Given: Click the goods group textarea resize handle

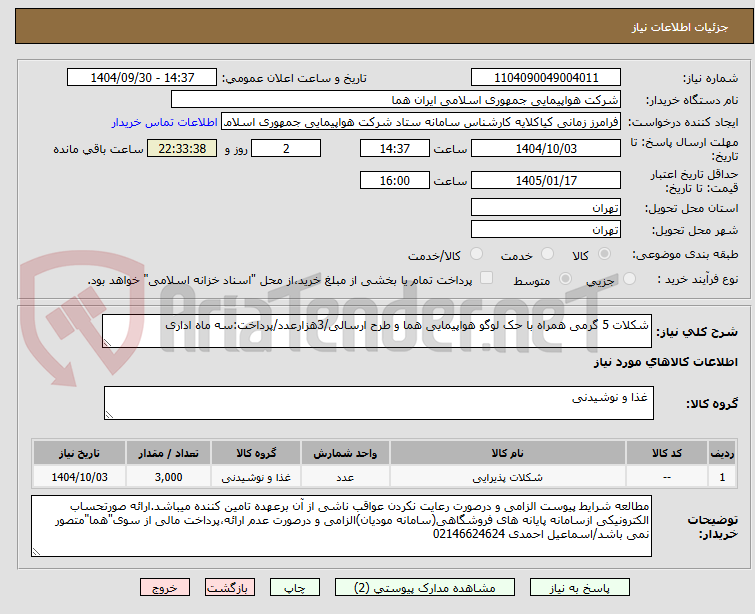Looking at the screenshot, I should tap(109, 415).
